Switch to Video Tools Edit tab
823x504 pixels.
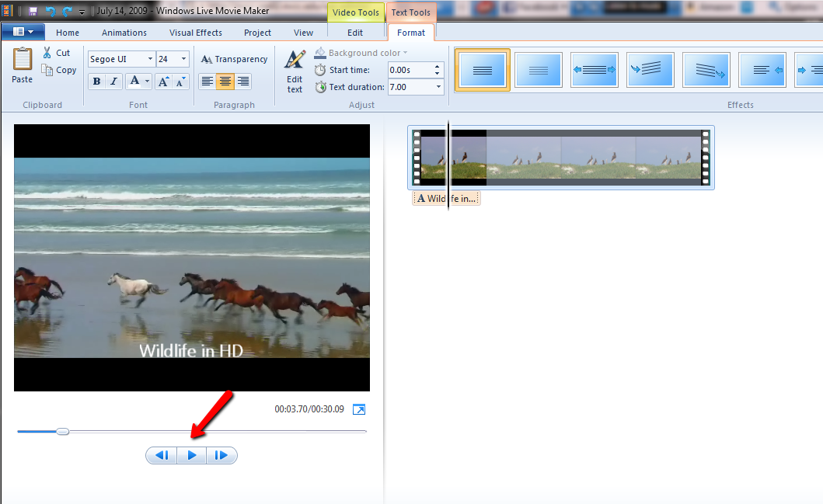(355, 33)
